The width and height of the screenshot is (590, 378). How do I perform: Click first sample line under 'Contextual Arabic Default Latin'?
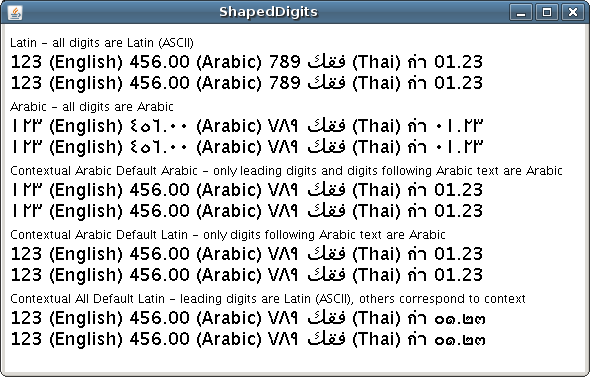[246, 254]
